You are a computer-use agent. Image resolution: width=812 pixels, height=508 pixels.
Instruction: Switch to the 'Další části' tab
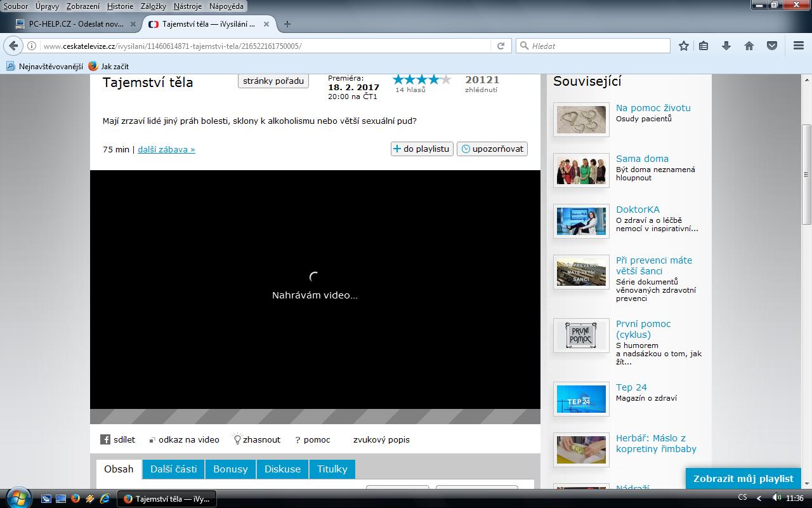tap(173, 469)
